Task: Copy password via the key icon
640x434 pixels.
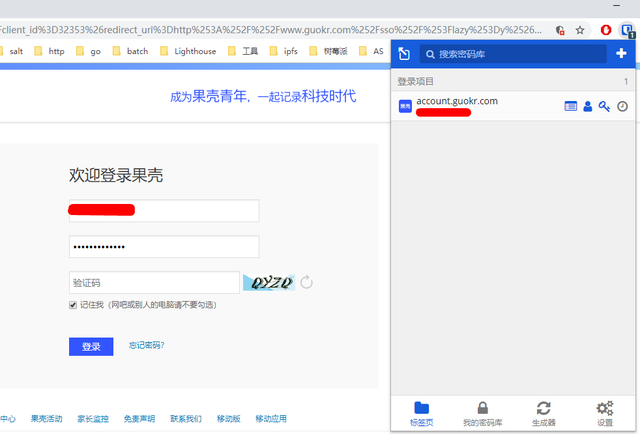Action: coord(604,107)
